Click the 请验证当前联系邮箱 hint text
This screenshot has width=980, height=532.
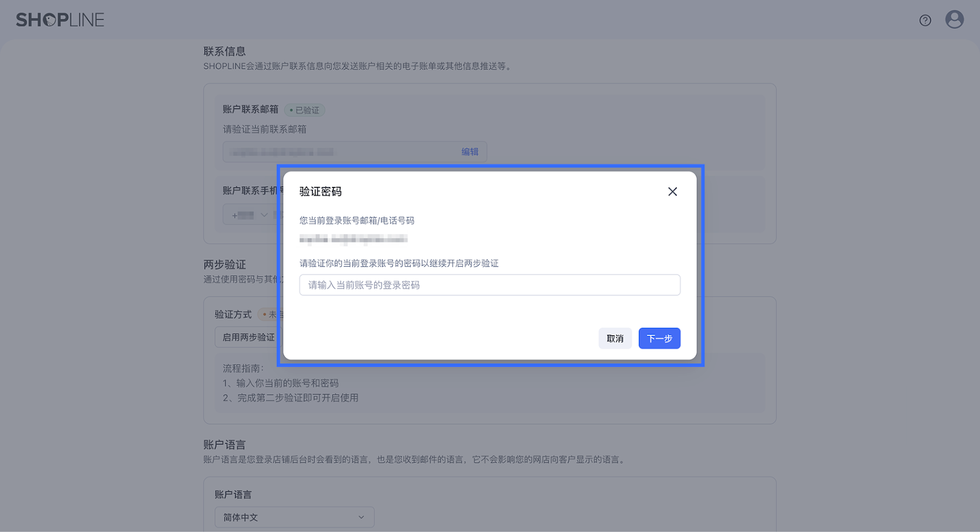[x=265, y=129]
